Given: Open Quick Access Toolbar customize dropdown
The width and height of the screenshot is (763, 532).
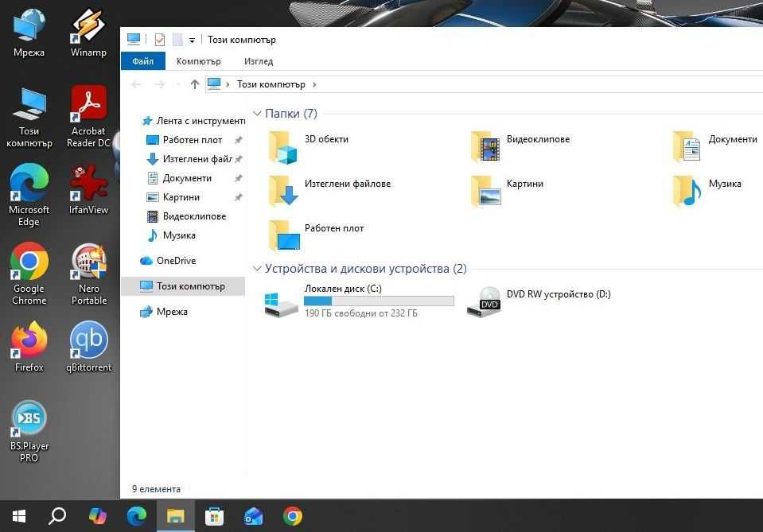Looking at the screenshot, I should pyautogui.click(x=193, y=41).
